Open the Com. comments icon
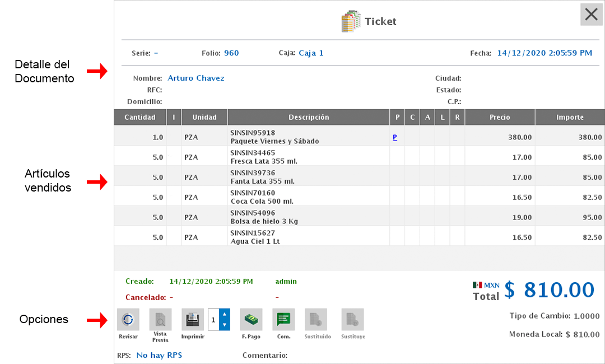 pyautogui.click(x=283, y=319)
